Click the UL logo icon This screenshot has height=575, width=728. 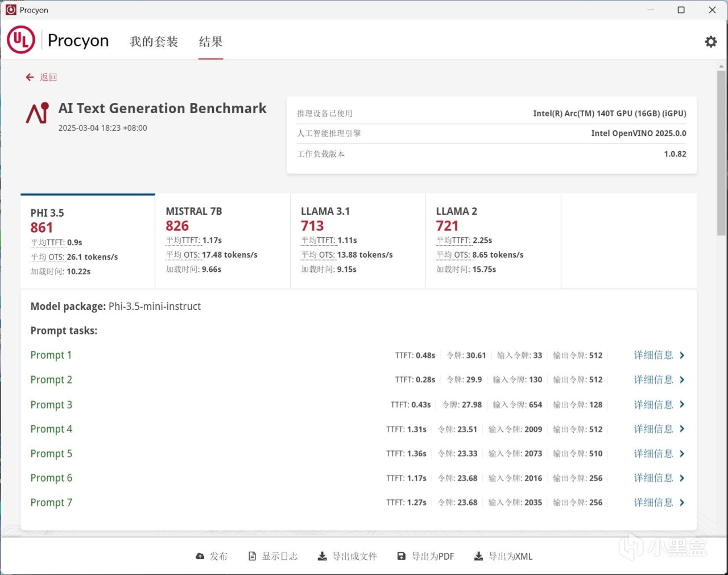click(x=21, y=40)
